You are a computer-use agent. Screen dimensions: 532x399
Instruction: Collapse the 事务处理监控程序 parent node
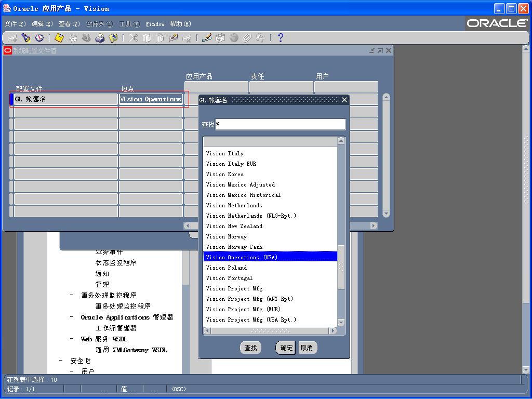(72, 295)
